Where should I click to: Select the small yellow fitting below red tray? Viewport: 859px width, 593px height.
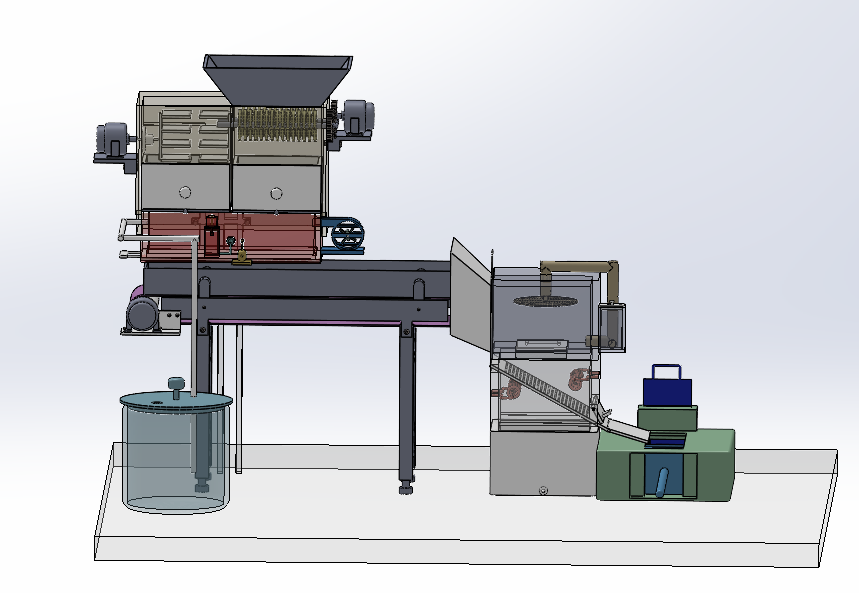click(241, 258)
